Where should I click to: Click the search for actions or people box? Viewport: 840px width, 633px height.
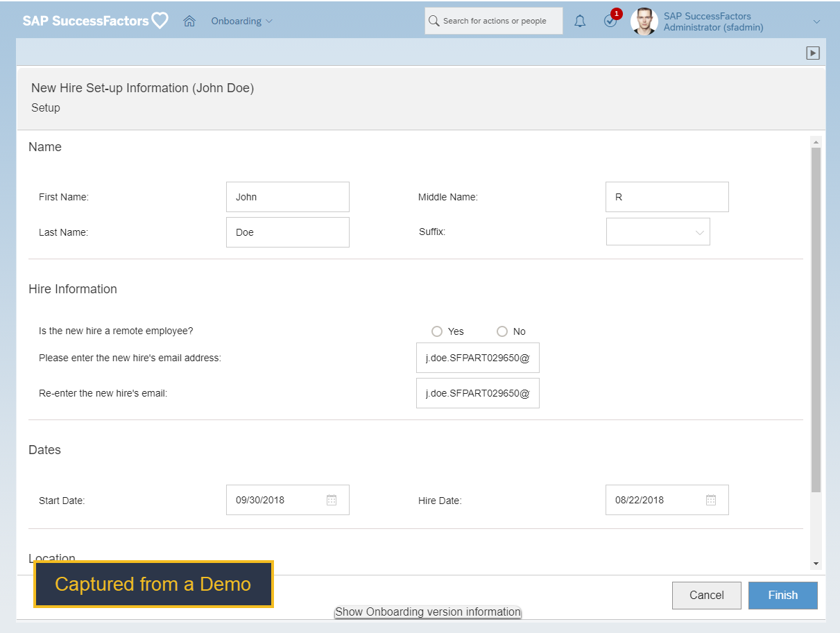[494, 21]
